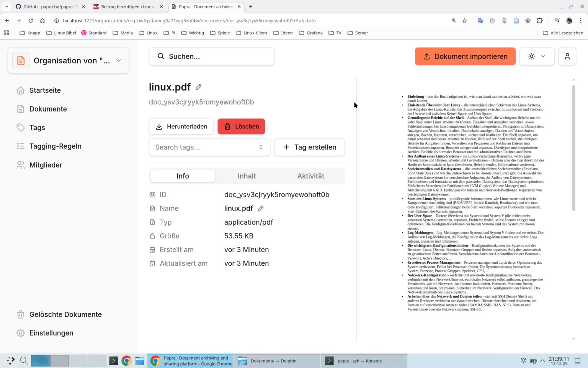The height and width of the screenshot is (368, 588).
Task: Expand the organization name dropdown
Action: 118,61
